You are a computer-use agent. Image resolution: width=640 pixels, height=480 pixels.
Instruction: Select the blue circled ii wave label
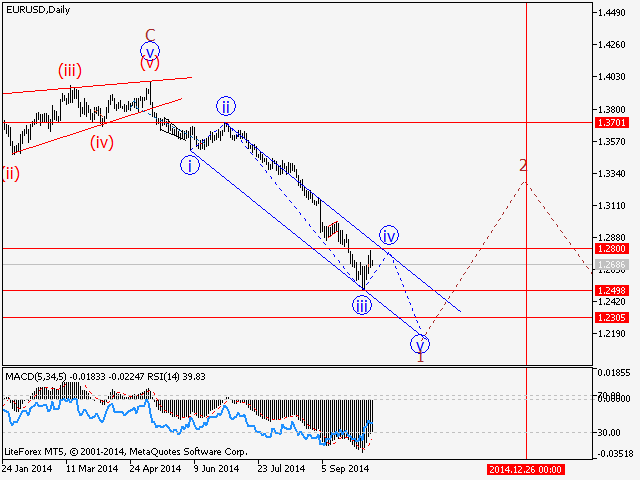pos(226,106)
